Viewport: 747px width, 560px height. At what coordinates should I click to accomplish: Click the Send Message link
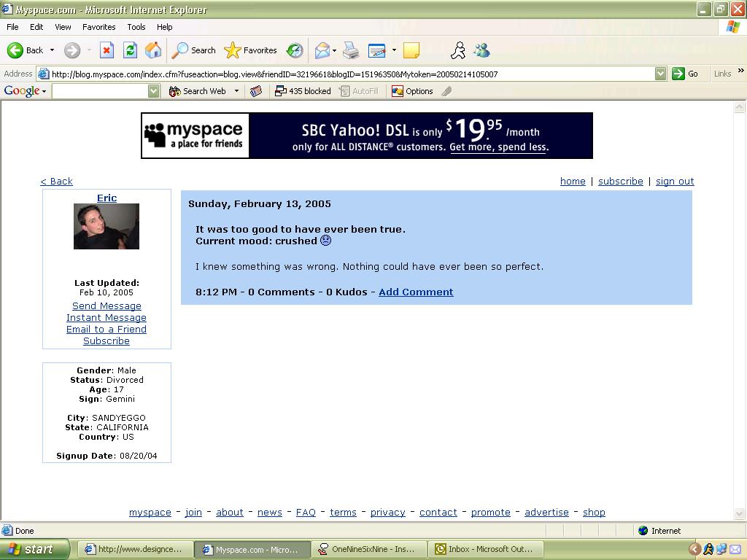coord(107,306)
